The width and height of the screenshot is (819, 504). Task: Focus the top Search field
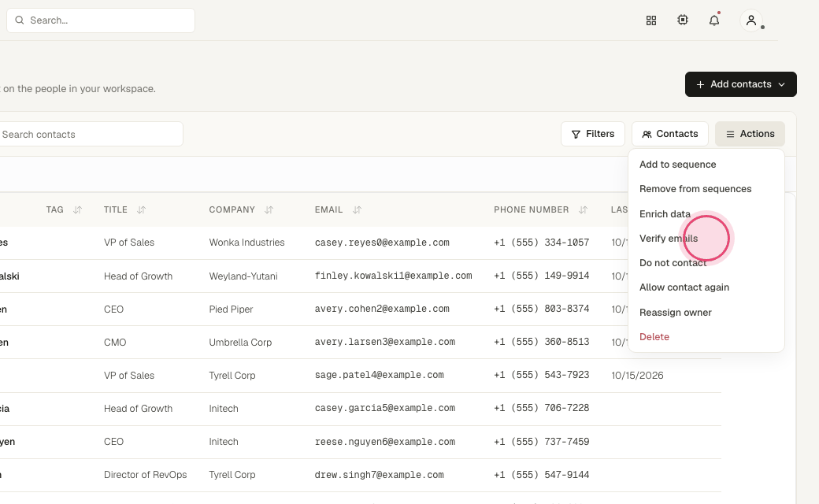tap(101, 20)
